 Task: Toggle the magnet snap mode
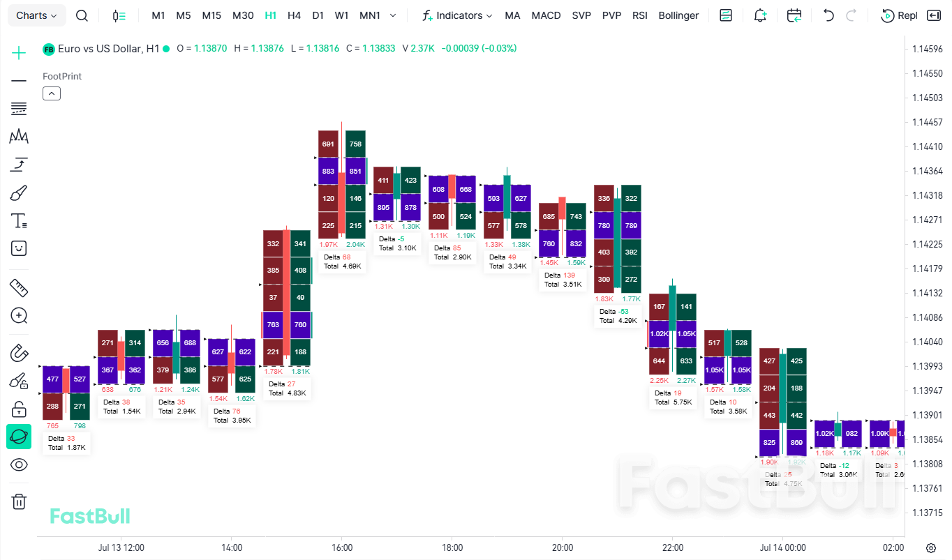19,353
